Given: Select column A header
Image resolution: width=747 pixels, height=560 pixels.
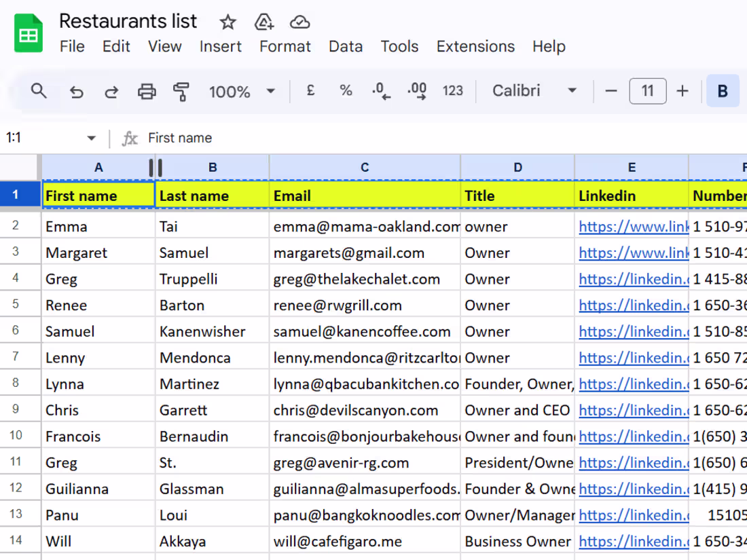Looking at the screenshot, I should coord(98,168).
